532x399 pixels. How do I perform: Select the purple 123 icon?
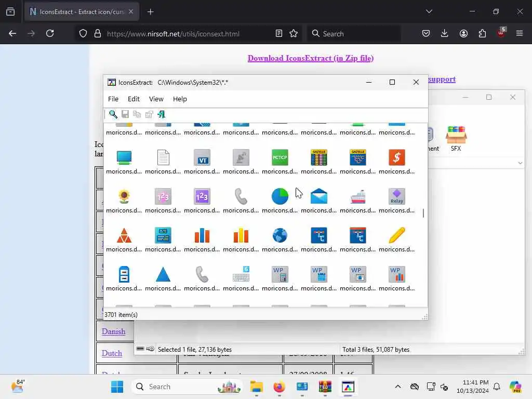pyautogui.click(x=202, y=196)
